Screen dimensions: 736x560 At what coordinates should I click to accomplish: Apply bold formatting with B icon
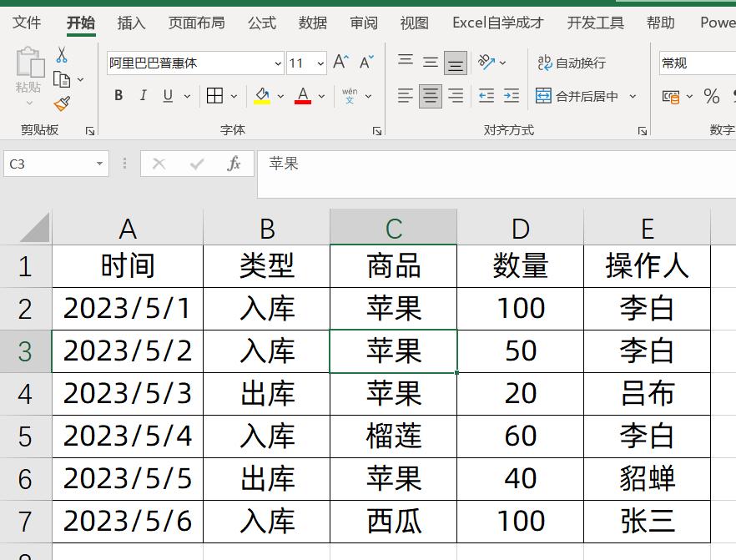[118, 96]
